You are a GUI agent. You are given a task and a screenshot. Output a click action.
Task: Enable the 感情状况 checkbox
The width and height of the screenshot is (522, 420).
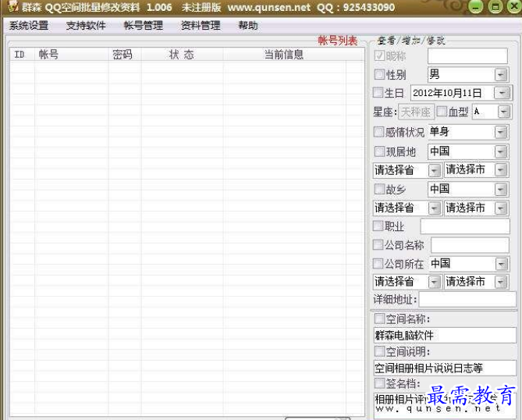point(379,132)
